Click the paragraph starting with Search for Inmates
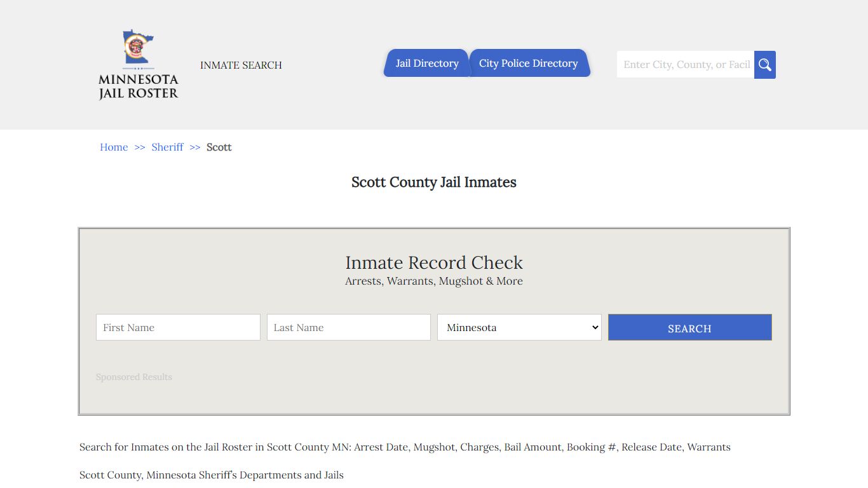 click(x=405, y=447)
